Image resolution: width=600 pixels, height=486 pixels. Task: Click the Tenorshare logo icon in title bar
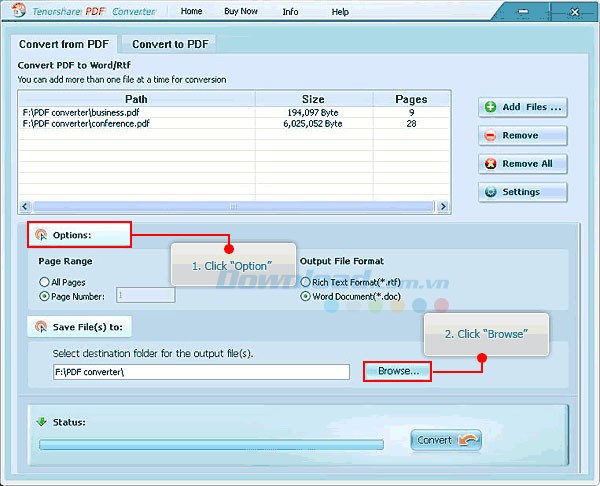(14, 11)
